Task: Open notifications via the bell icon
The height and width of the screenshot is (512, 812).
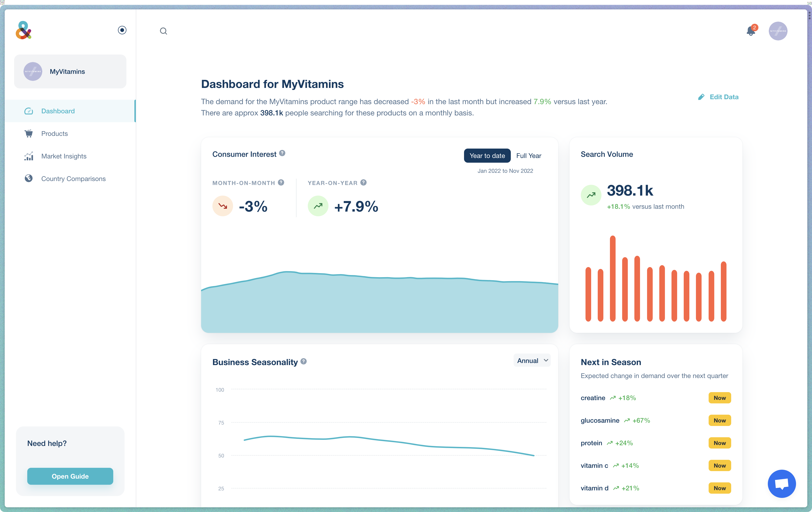Action: pyautogui.click(x=750, y=31)
